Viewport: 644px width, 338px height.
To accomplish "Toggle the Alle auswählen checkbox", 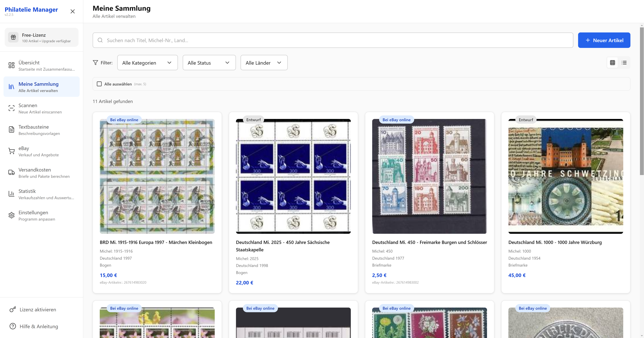I will [99, 84].
